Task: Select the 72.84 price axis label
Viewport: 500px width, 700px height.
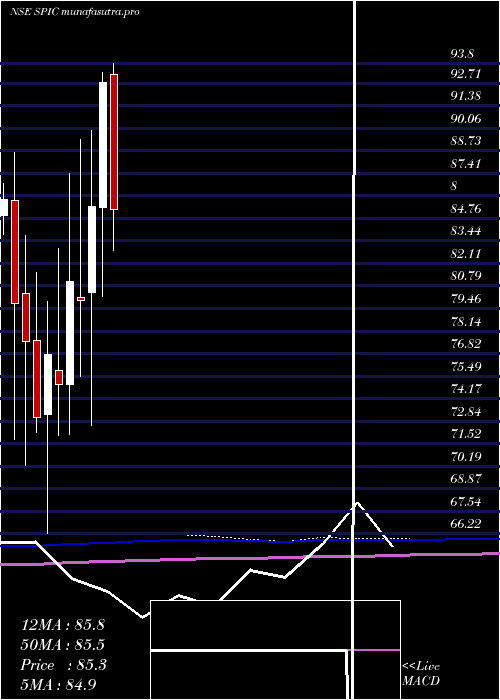Action: tap(466, 412)
